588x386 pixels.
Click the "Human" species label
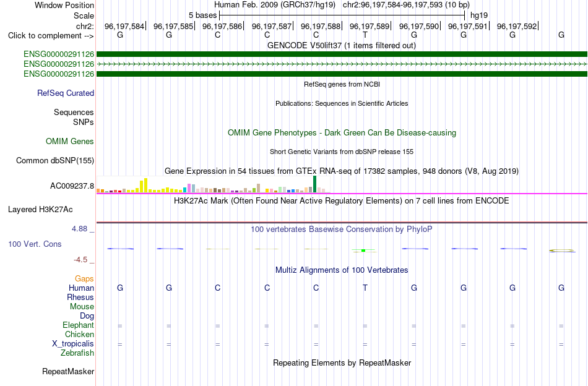coord(81,288)
